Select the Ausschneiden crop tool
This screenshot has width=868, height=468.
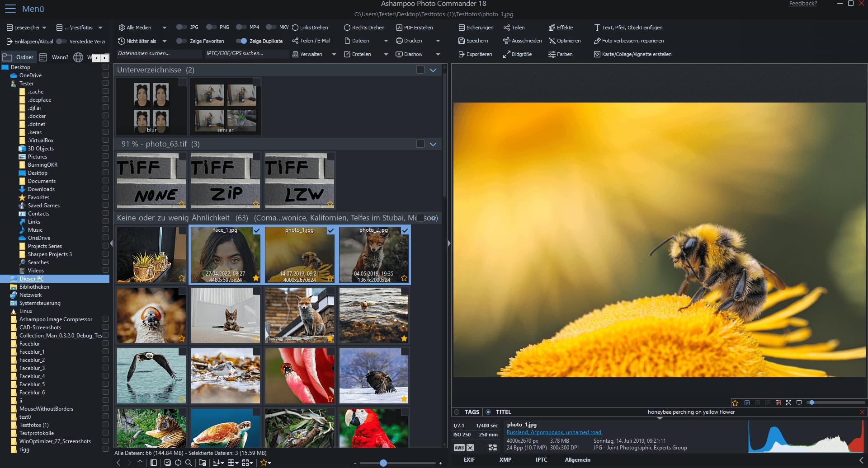522,41
